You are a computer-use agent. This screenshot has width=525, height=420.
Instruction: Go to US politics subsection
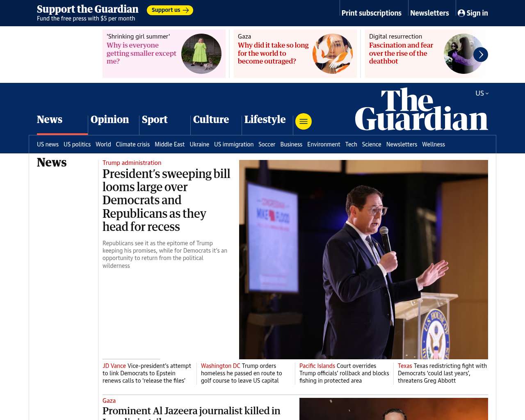(77, 144)
